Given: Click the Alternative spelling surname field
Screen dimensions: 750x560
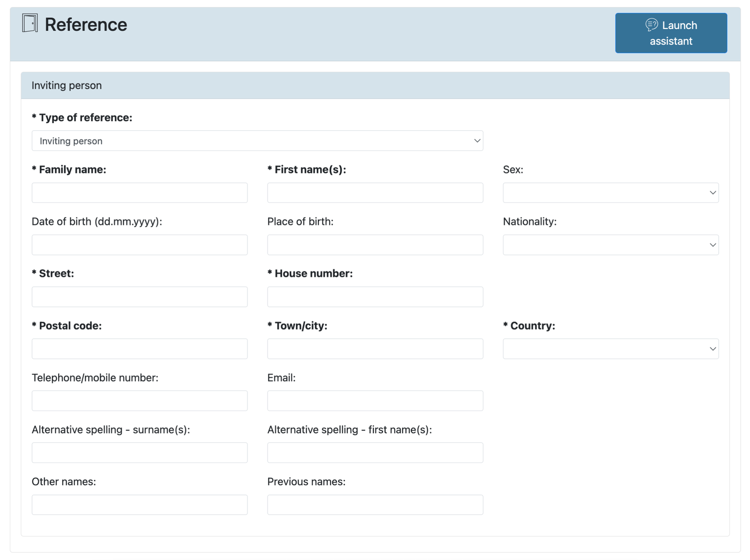Looking at the screenshot, I should click(x=139, y=453).
